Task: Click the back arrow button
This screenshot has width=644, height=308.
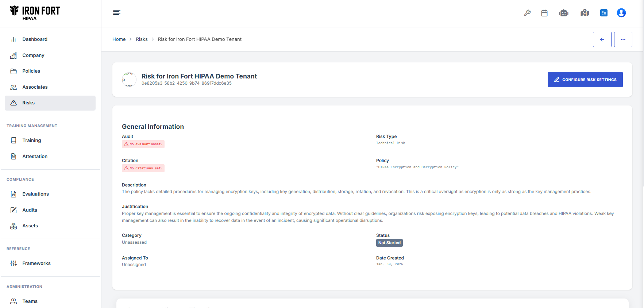Action: coord(602,39)
